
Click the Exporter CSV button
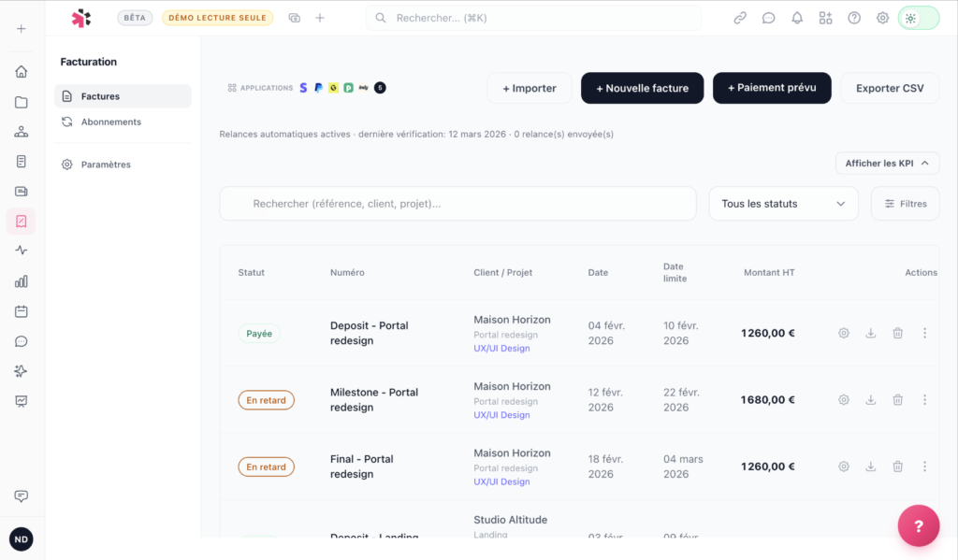(x=889, y=88)
